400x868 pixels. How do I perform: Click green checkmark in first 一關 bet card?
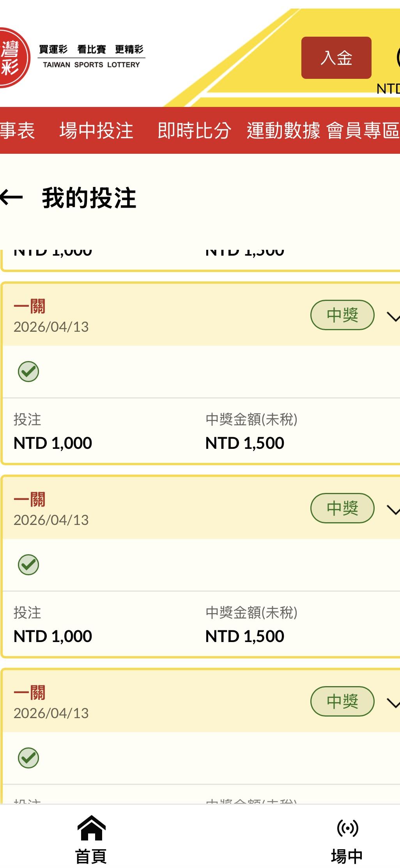point(28,371)
